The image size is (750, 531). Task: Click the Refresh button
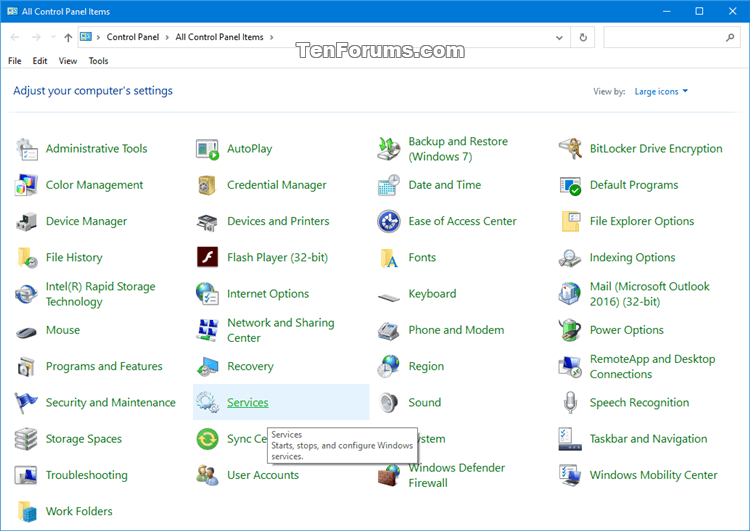pyautogui.click(x=583, y=37)
